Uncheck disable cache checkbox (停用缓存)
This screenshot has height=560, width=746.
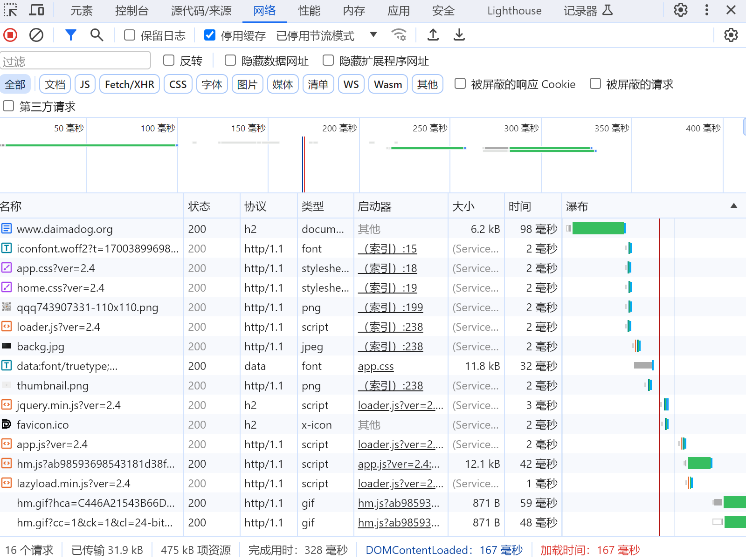[x=210, y=35]
